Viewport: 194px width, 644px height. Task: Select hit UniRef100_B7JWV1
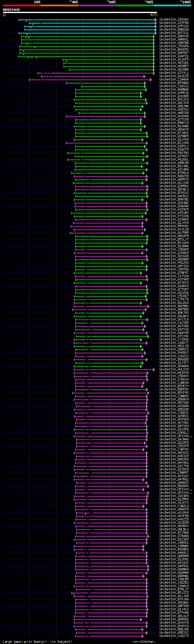pyautogui.click(x=174, y=133)
